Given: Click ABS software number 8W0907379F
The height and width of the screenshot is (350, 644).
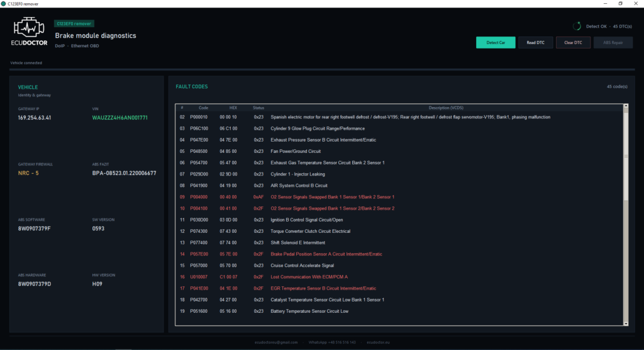Looking at the screenshot, I should (x=34, y=229).
